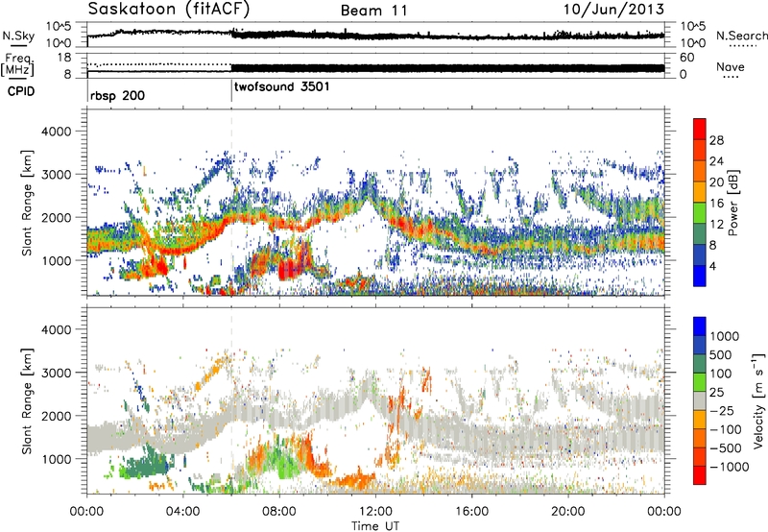Screen dimensions: 768x532
Task: Select the rbsp 200 CPID label
Action: click(117, 95)
